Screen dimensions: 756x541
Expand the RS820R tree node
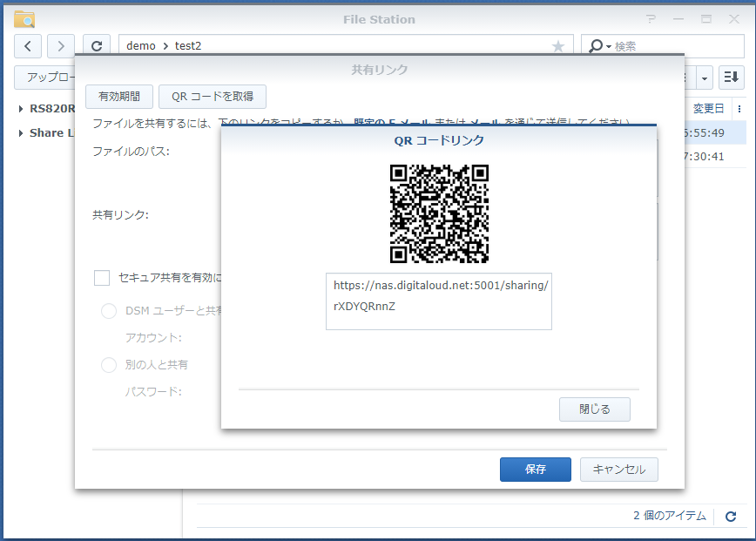click(21, 109)
